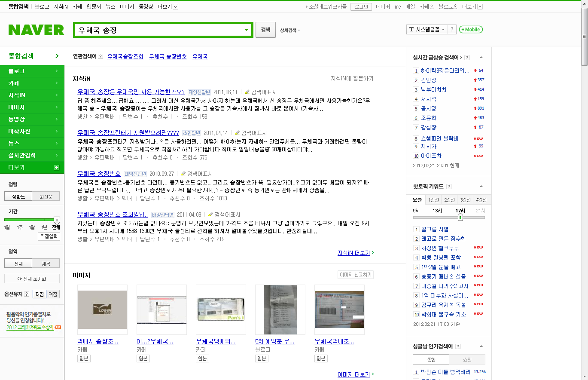588x380 pixels.
Task: Open 웹문서 in the top menu
Action: click(x=94, y=7)
